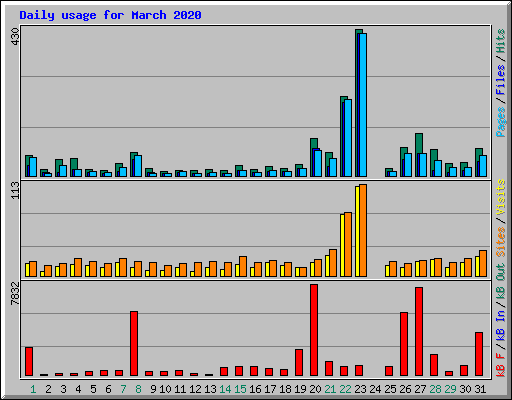Click day 12 on the x-axis

[195, 389]
